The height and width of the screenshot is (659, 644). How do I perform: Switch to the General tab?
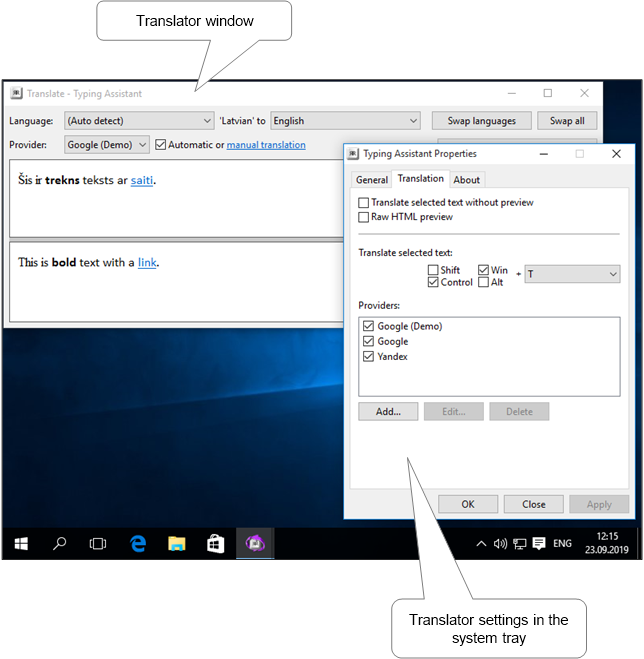tap(371, 180)
